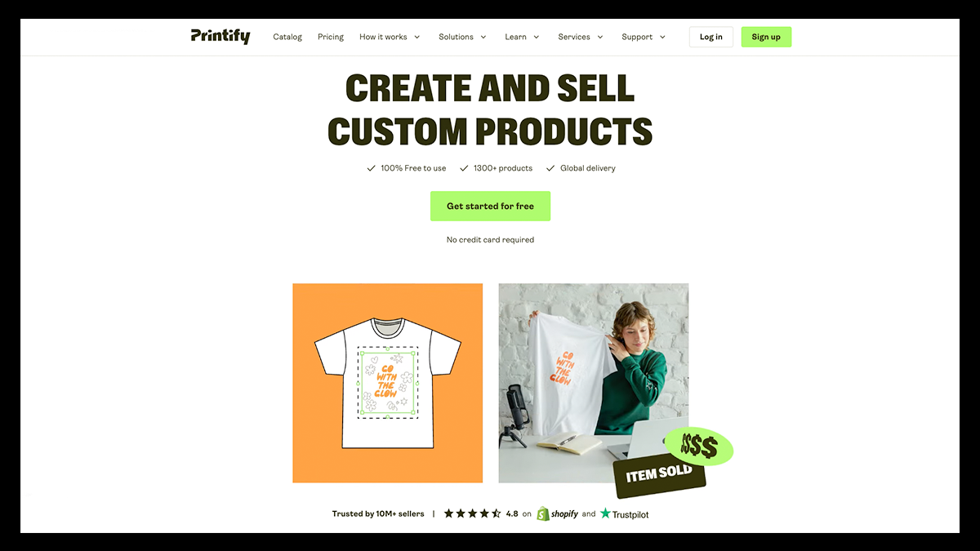Viewport: 980px width, 551px height.
Task: Click the Printify logo
Action: [220, 36]
